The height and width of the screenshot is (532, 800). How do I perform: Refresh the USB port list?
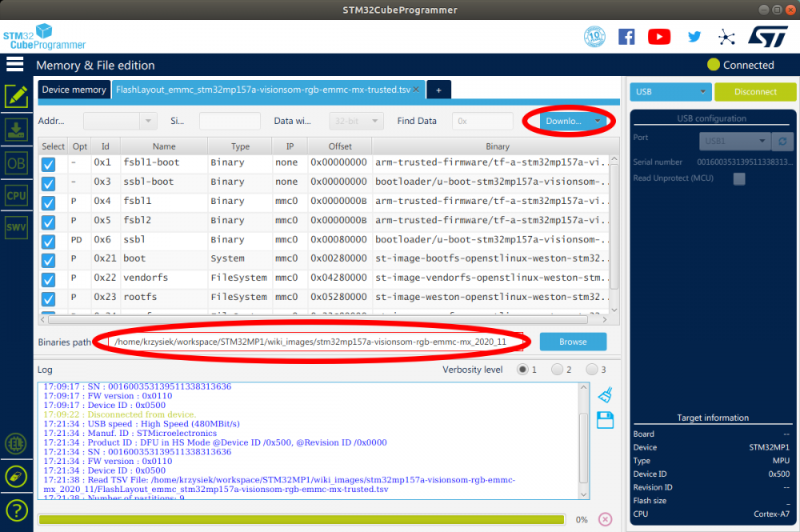tap(781, 141)
